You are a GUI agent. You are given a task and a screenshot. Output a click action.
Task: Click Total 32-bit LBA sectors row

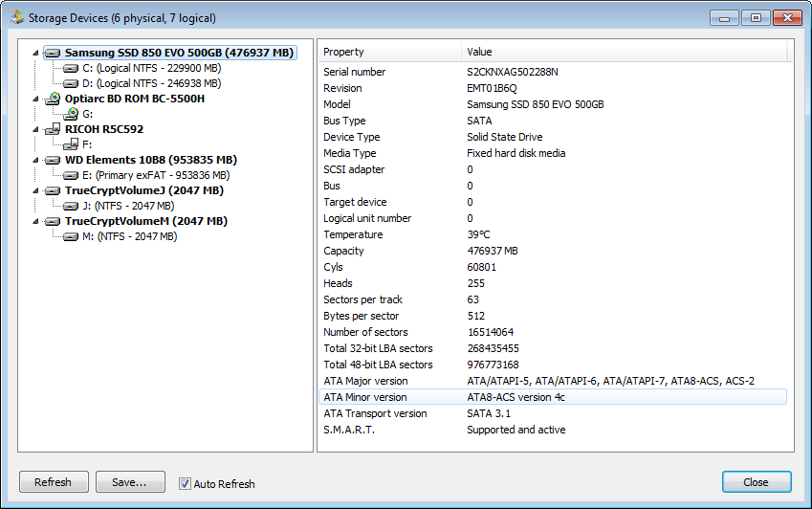[553, 348]
